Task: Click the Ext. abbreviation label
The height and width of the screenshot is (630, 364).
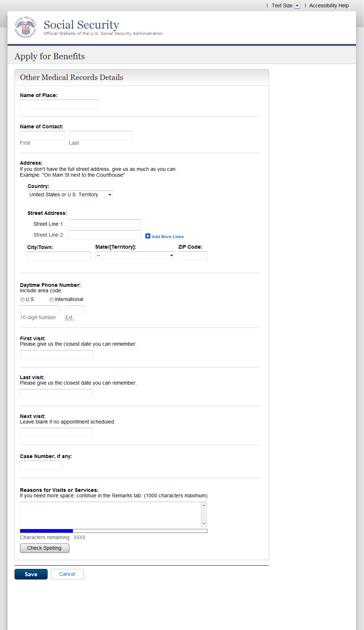Action: tap(69, 317)
